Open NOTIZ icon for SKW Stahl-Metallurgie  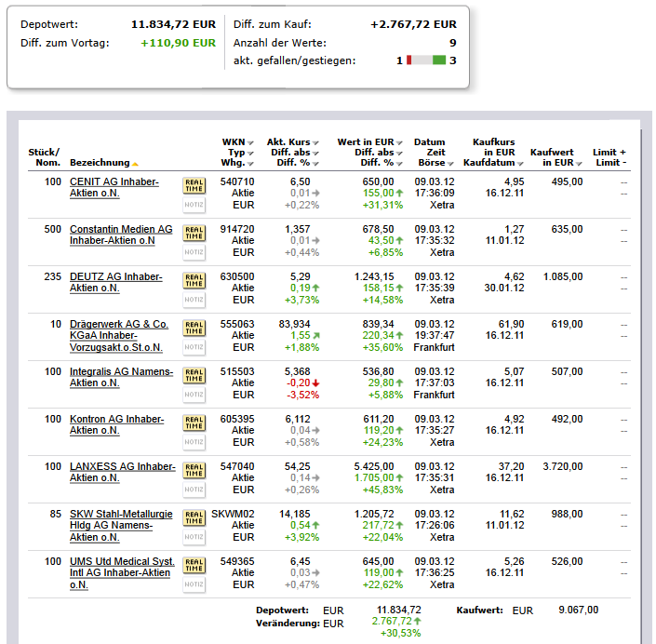pyautogui.click(x=194, y=537)
